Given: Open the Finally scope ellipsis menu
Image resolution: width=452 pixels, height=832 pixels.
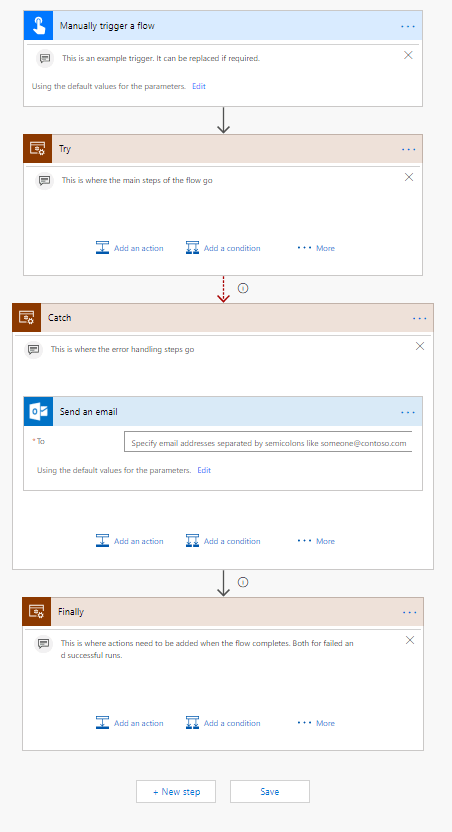Looking at the screenshot, I should [x=410, y=612].
